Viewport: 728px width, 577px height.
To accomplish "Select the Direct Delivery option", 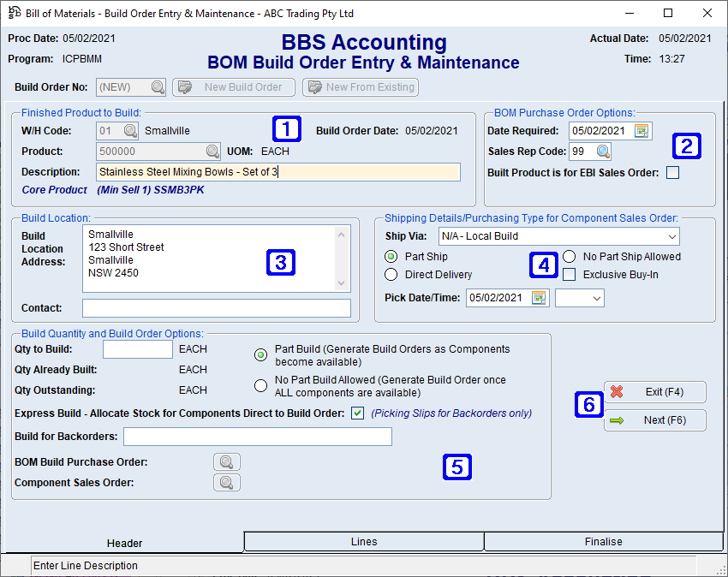I will pos(391,273).
